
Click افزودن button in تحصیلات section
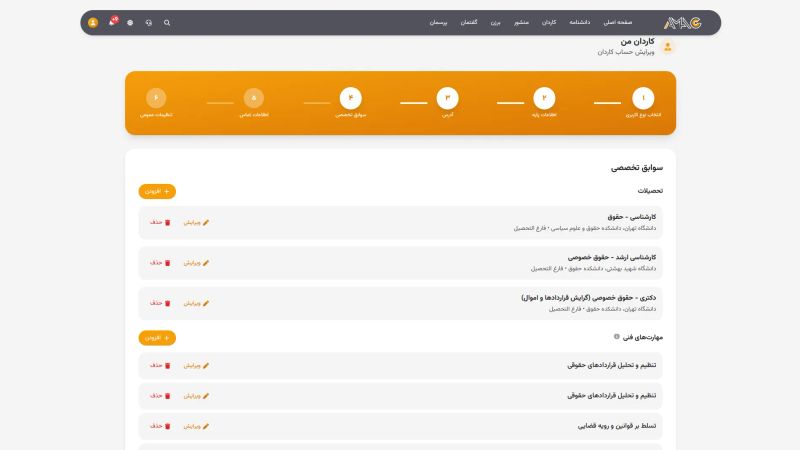click(157, 191)
